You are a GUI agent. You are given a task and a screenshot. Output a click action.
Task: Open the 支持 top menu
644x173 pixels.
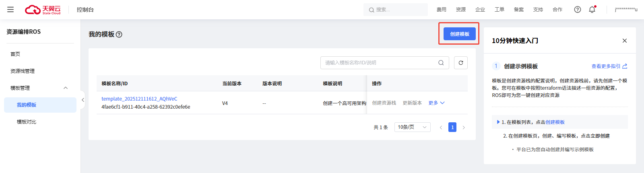pos(538,10)
